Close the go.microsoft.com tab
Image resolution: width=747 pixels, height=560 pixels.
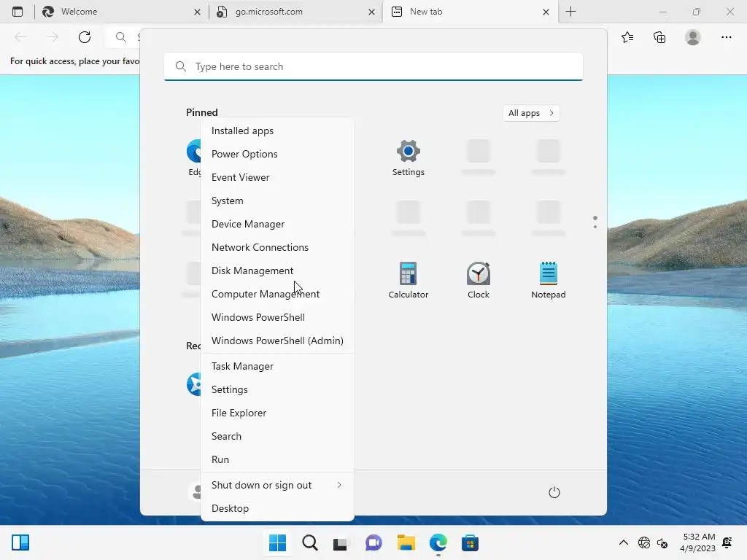point(371,12)
